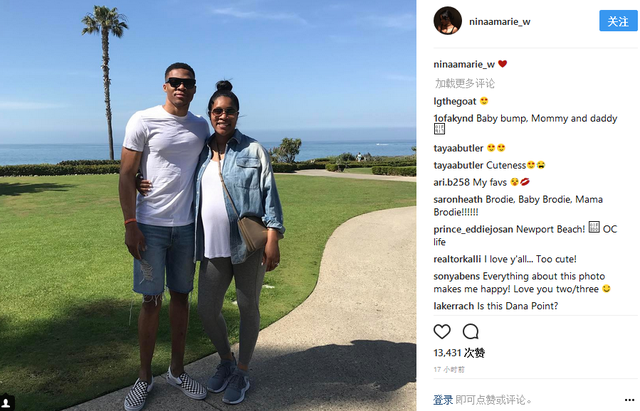Open ninaamarie_w username in header
This screenshot has height=411, width=640.
(x=500, y=22)
